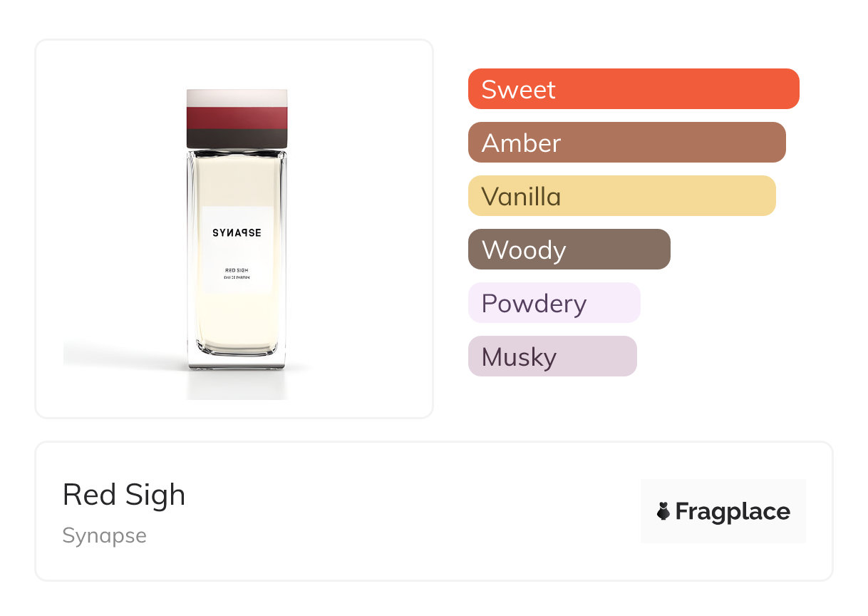The image size is (868, 616).
Task: Click the Fragplace perfume bottle logo icon
Action: (x=663, y=511)
